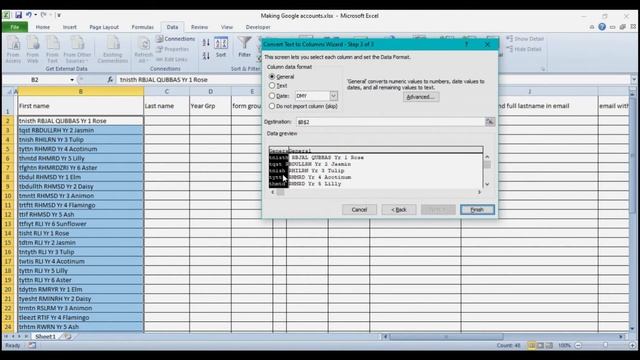Screen dimensions: 640x360
Task: Click cell 'ttfsyt RLI Yr 6 Sunflower'
Action: [81, 224]
